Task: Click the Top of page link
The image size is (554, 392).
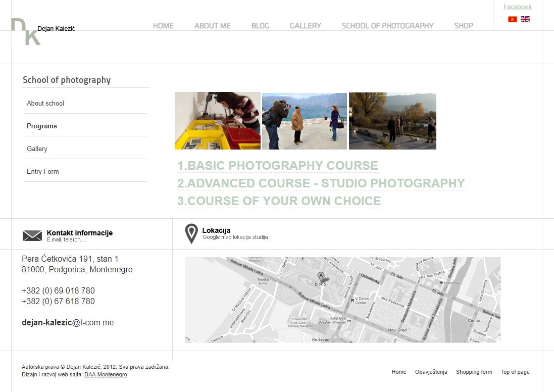Action: point(515,372)
